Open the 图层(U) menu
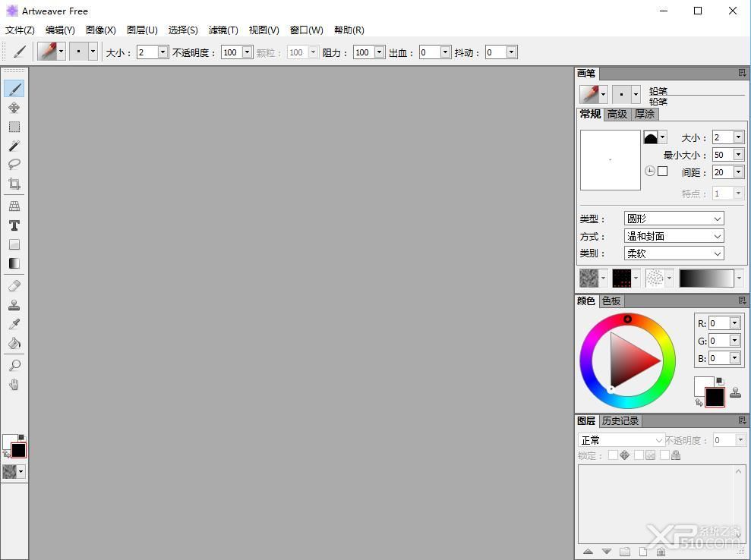 click(142, 30)
